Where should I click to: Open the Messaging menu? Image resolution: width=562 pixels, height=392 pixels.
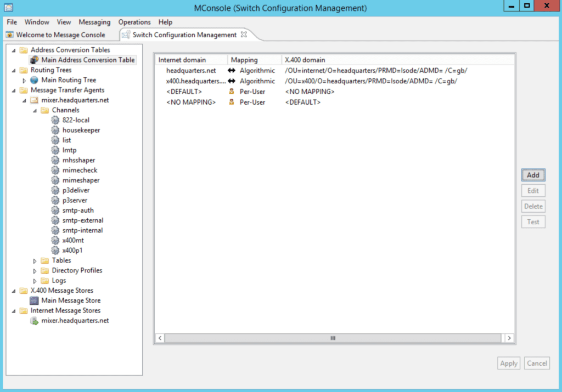[x=94, y=22]
